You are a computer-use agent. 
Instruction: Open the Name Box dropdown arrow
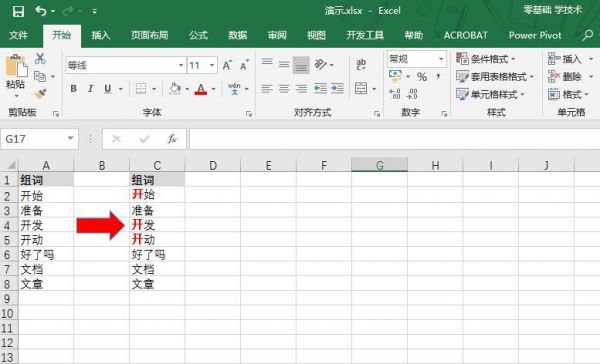(70, 138)
